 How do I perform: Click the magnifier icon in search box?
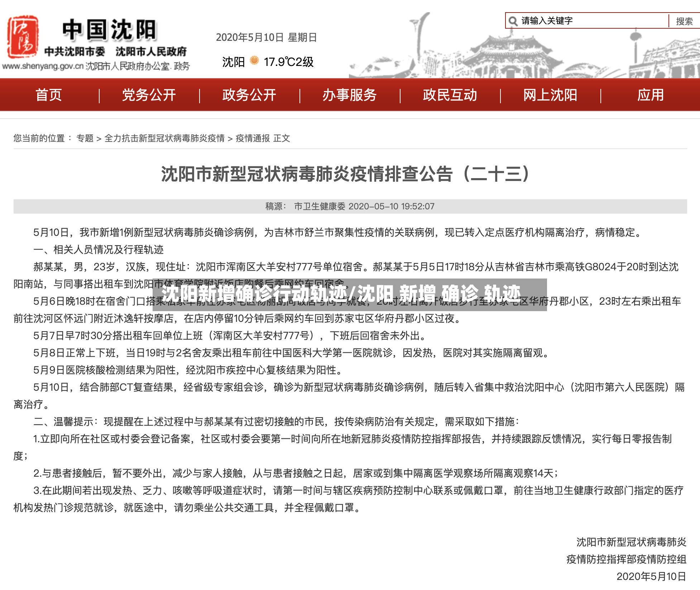pyautogui.click(x=513, y=21)
